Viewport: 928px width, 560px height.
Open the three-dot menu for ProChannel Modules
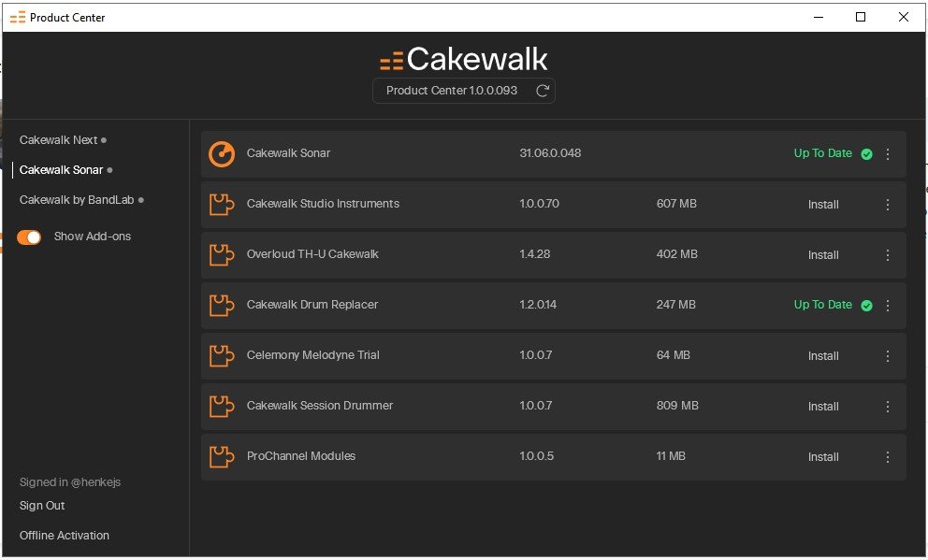tap(888, 457)
